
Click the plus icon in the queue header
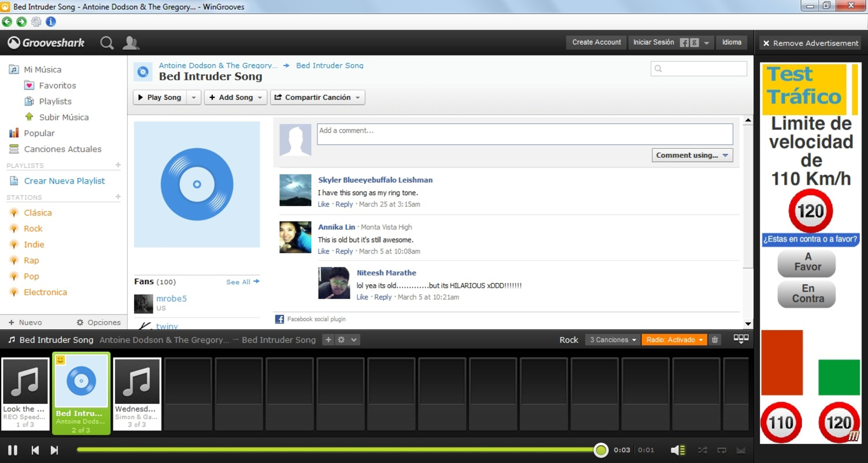click(328, 340)
